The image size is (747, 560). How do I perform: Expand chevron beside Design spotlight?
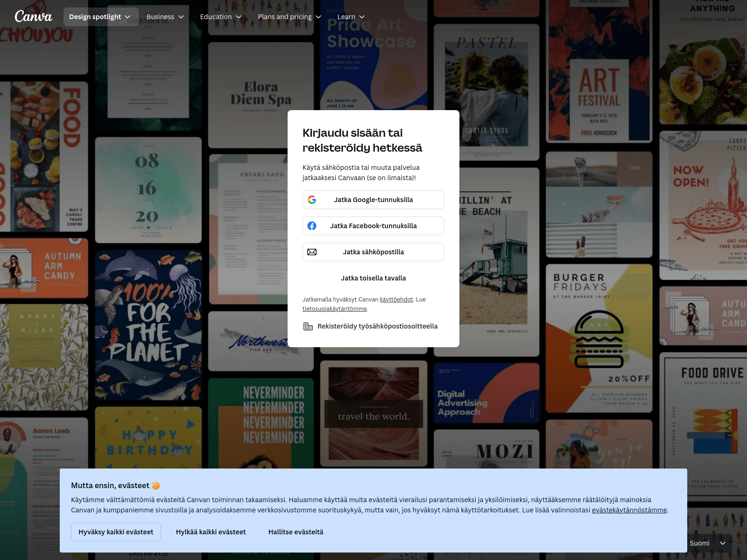click(127, 17)
